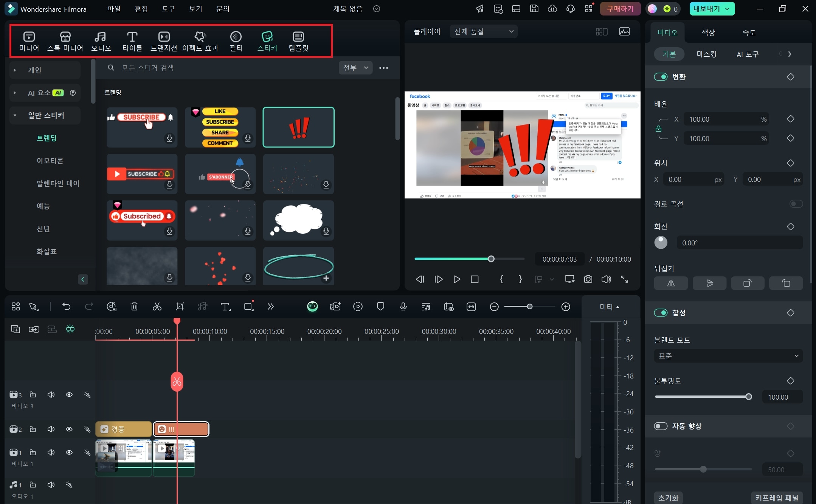This screenshot has width=816, height=504.
Task: Toggle the 합성 compositing switch
Action: (661, 313)
